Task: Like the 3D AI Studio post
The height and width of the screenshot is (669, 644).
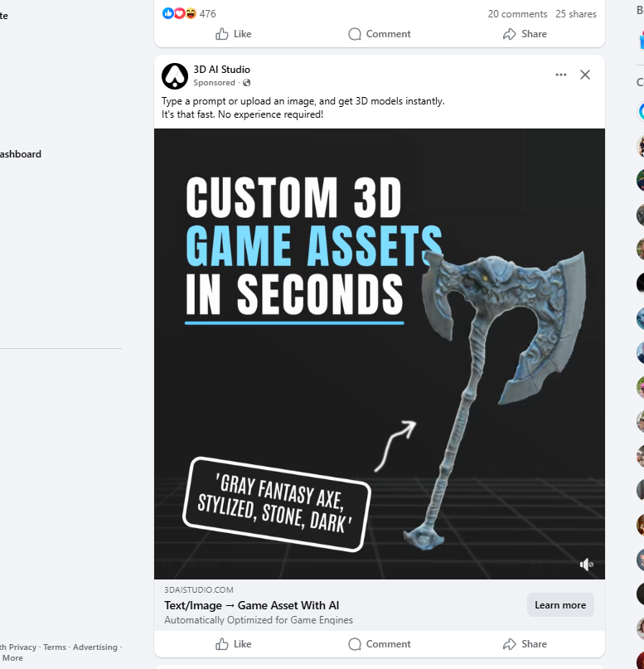Action: tap(233, 644)
